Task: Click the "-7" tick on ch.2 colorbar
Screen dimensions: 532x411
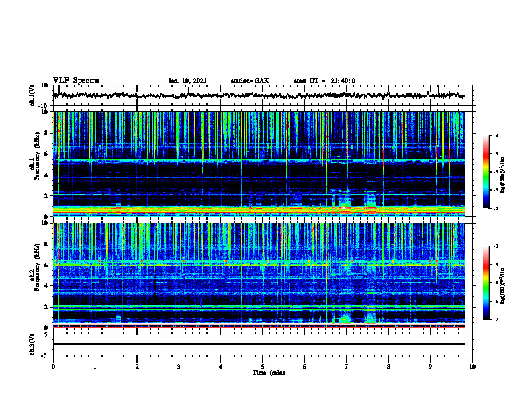Action: pos(496,319)
